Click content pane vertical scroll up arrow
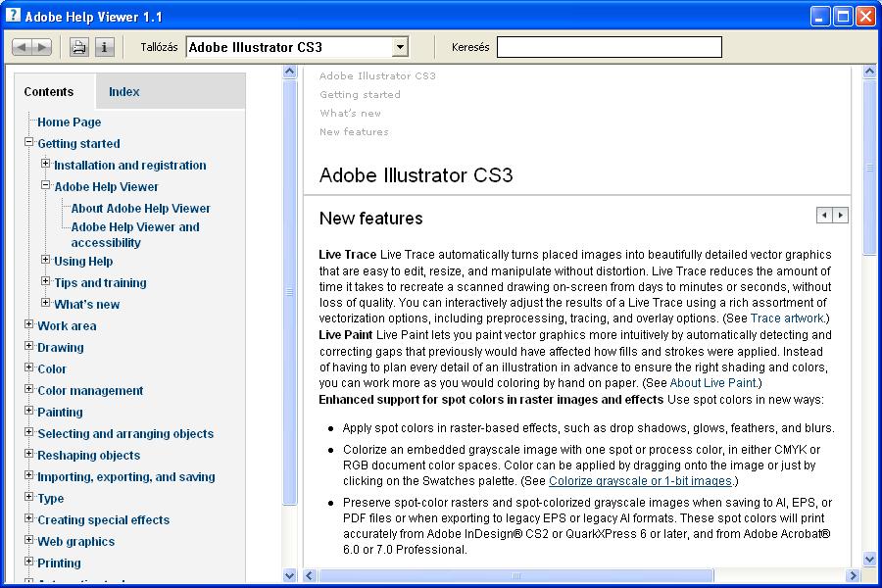 tap(869, 72)
